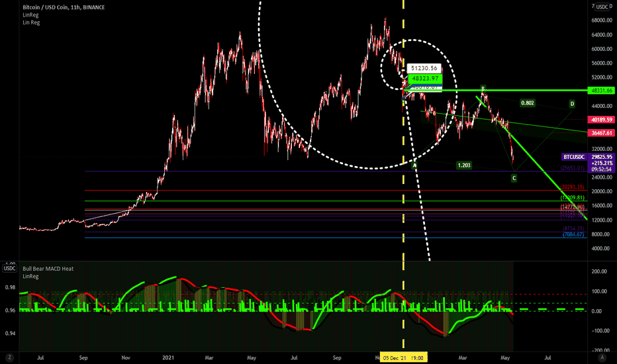This screenshot has height=364, width=617.
Task: Select the Lin Reg indicator legend
Action: [31, 23]
